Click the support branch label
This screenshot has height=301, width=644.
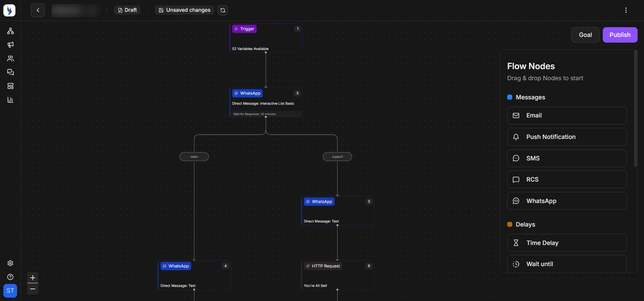[x=337, y=157]
